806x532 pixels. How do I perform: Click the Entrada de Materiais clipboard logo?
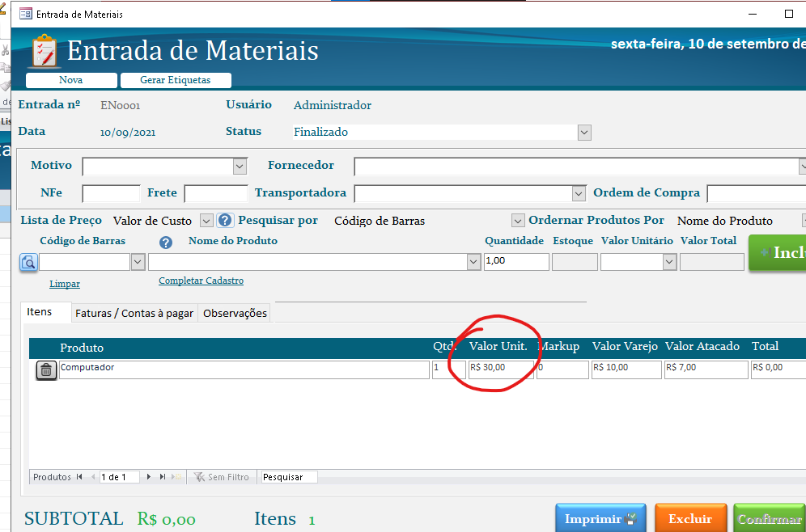pos(45,51)
